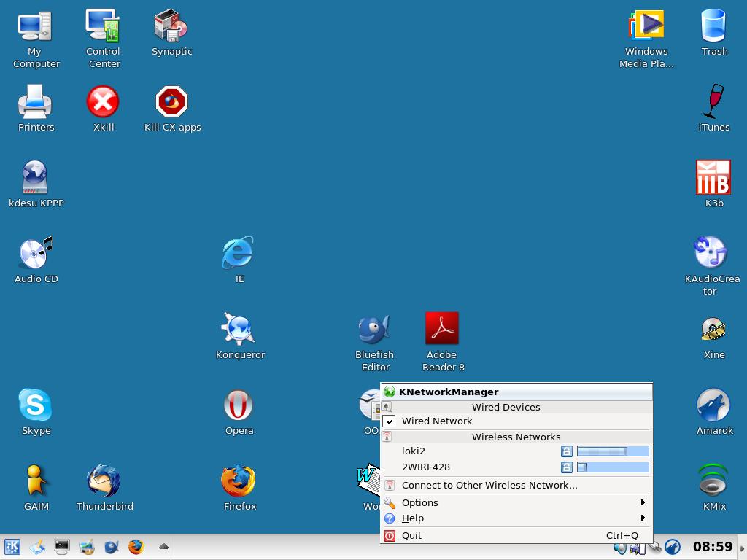The width and height of the screenshot is (747, 560).
Task: Open Synaptic package manager icon
Action: point(171,34)
